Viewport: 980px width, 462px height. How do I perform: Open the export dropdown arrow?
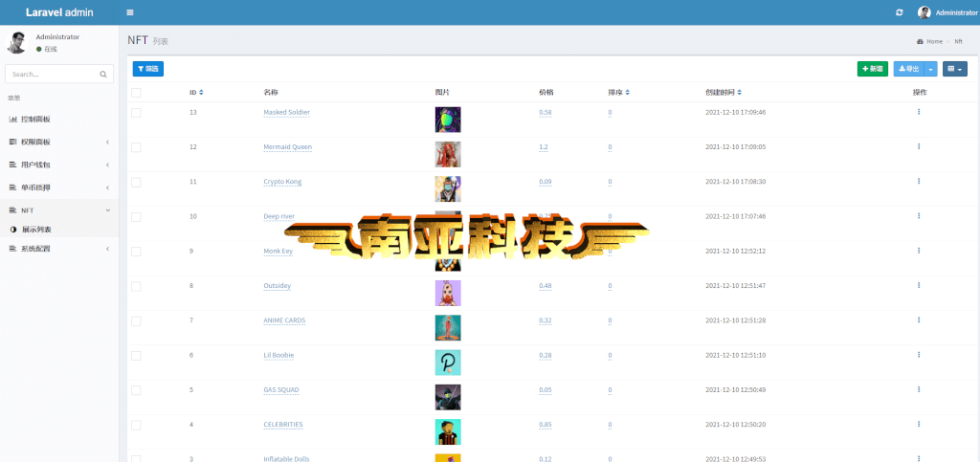[x=931, y=69]
